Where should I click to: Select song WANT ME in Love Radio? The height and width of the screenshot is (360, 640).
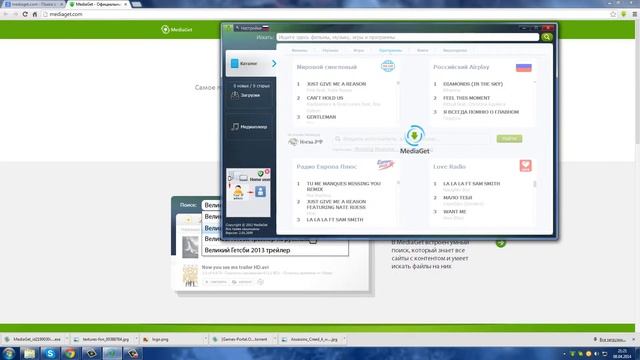(x=454, y=212)
